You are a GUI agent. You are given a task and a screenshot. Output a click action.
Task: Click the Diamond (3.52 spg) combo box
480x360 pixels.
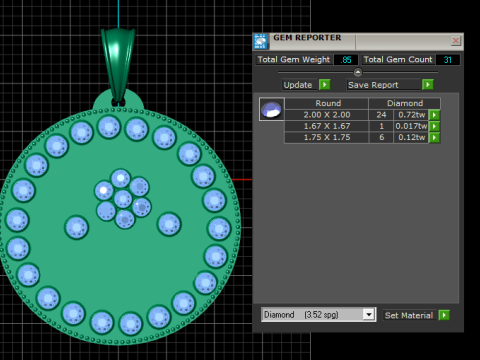[318, 315]
